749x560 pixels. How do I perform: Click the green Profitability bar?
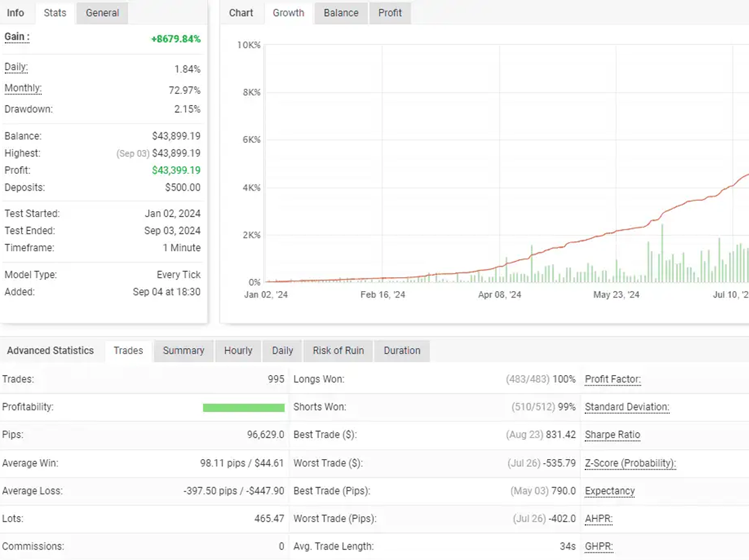click(243, 408)
